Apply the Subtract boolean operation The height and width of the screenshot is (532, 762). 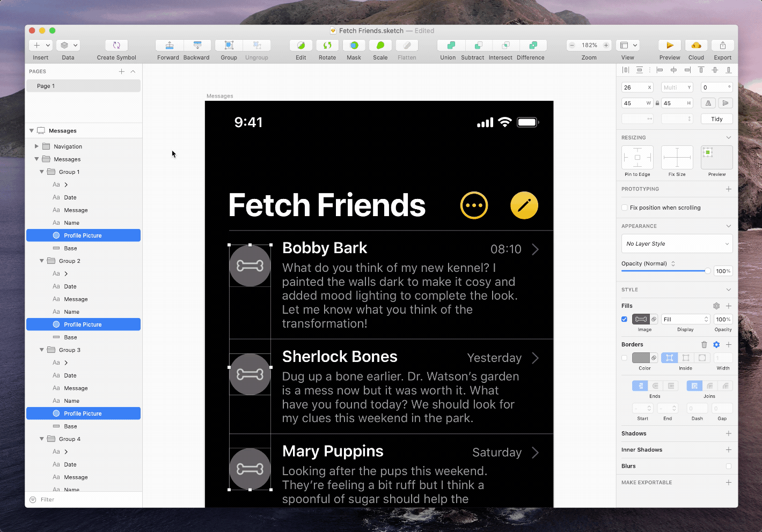coord(479,46)
